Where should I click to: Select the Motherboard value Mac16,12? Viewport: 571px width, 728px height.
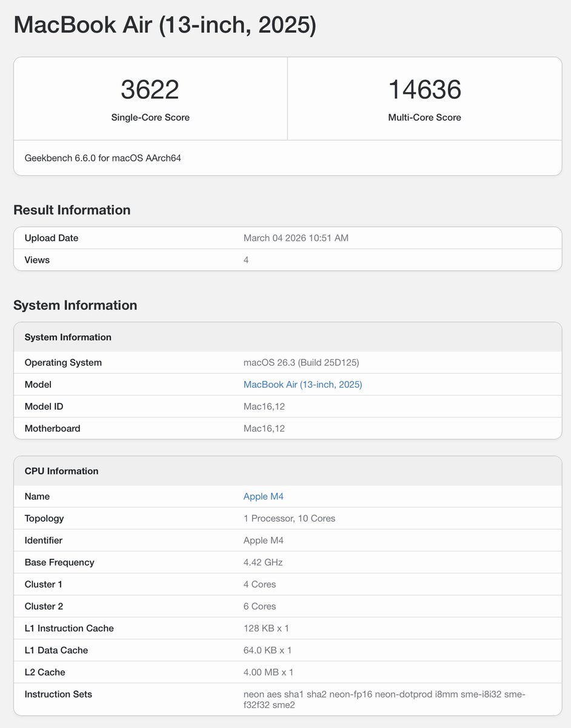(264, 428)
